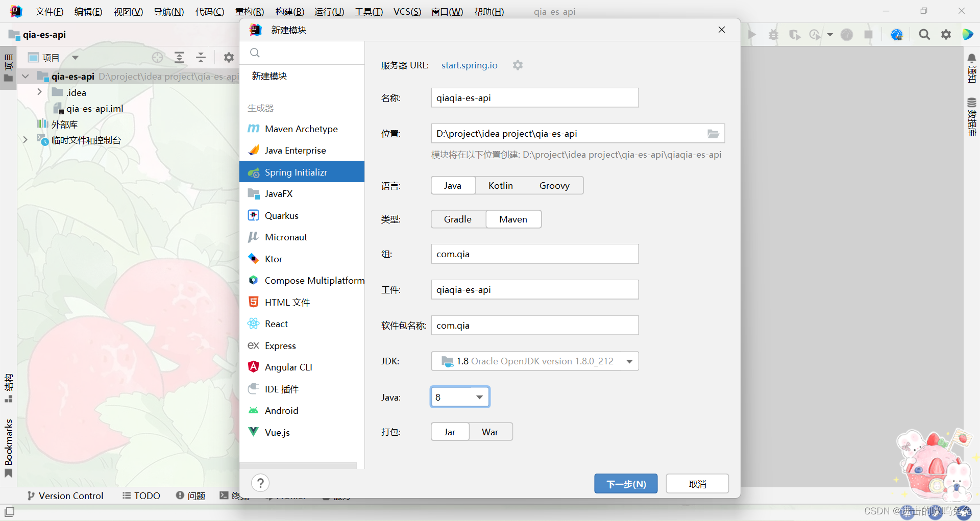Open the 文件(F) menu

pyautogui.click(x=50, y=12)
